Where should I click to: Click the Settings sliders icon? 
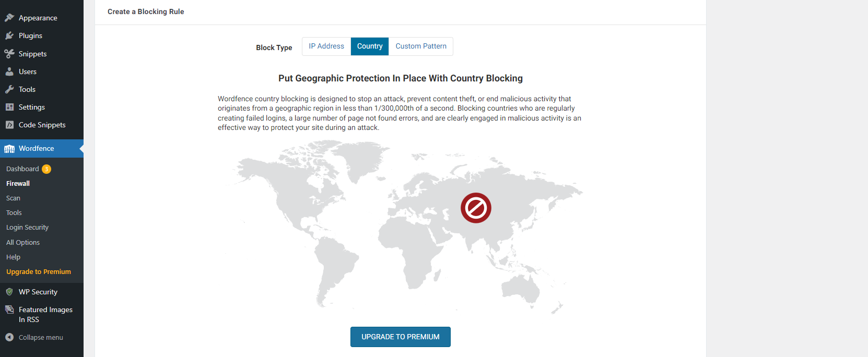coord(9,107)
